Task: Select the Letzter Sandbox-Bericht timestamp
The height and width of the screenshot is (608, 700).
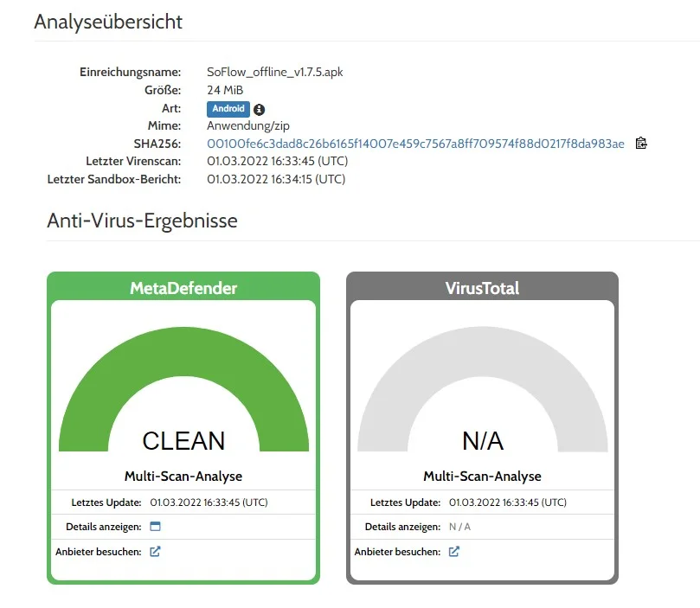Action: [x=276, y=179]
